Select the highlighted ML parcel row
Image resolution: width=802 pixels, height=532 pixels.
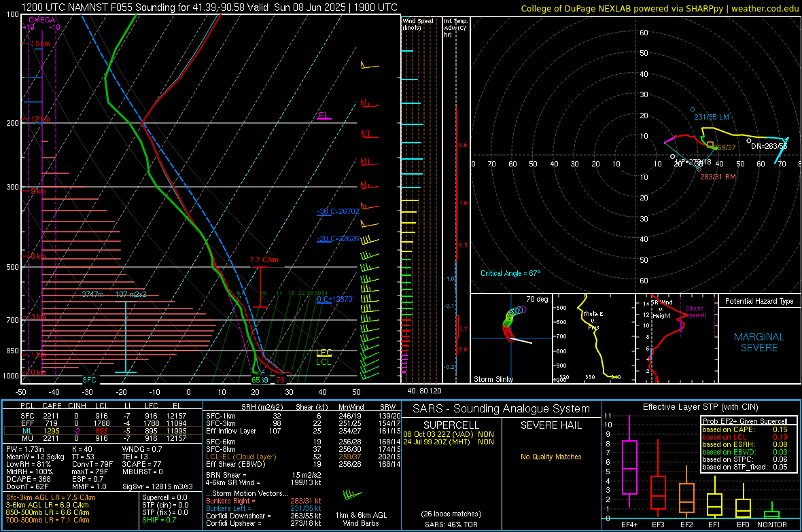(x=103, y=431)
